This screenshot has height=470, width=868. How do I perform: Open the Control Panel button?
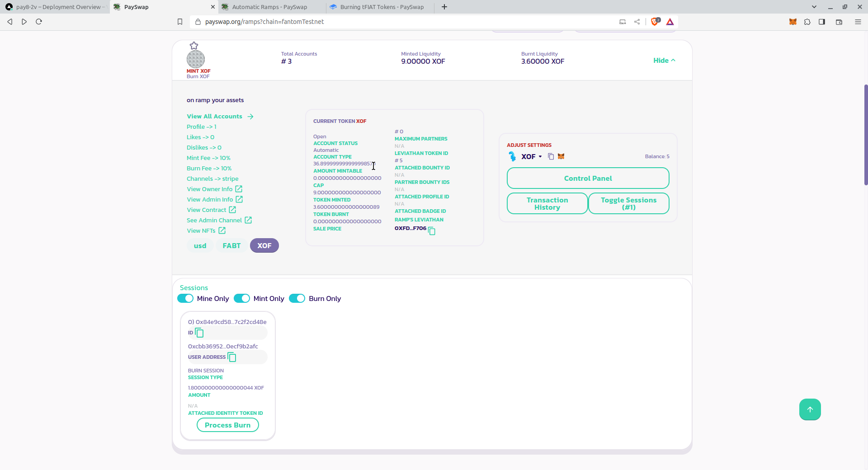(588, 179)
